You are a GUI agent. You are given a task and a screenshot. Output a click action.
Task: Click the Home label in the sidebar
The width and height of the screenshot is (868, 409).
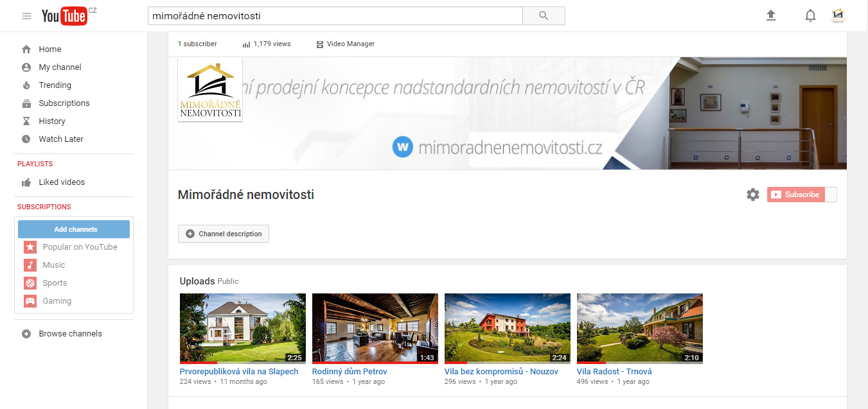pyautogui.click(x=50, y=49)
